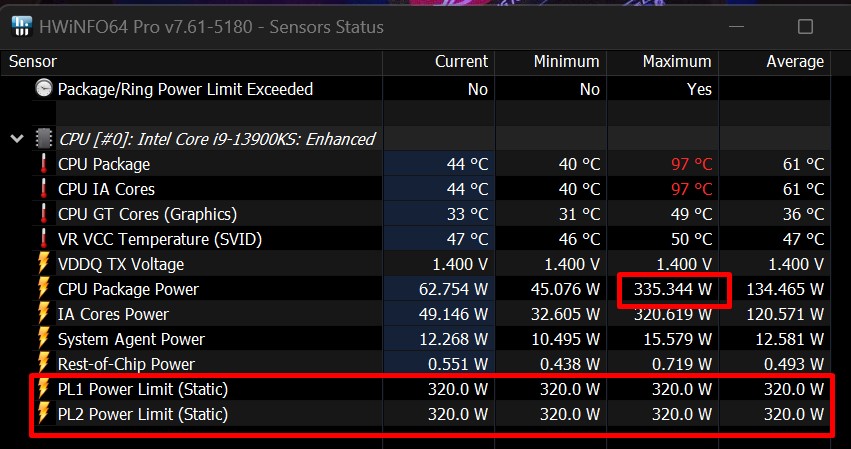
Task: Select the CPU Package sensor label
Action: [x=104, y=164]
